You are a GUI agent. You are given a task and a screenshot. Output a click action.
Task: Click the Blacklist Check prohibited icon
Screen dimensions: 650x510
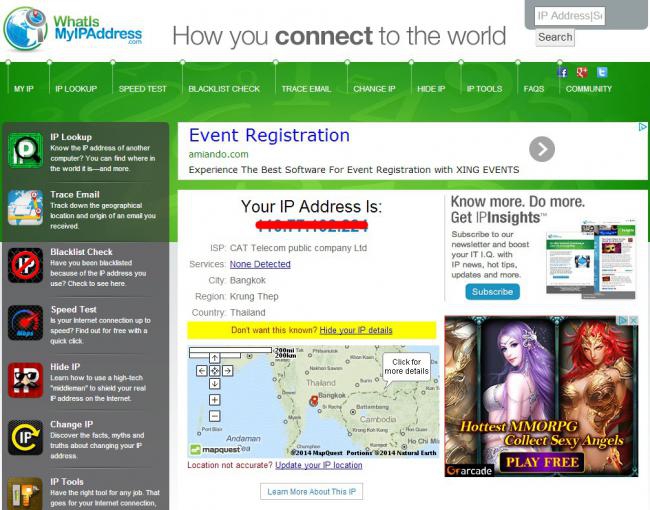[25, 265]
